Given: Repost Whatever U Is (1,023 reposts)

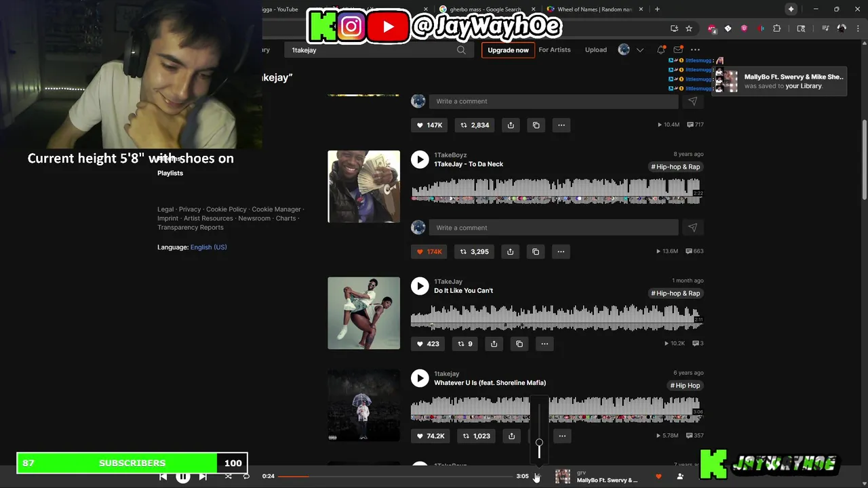Looking at the screenshot, I should pyautogui.click(x=475, y=436).
